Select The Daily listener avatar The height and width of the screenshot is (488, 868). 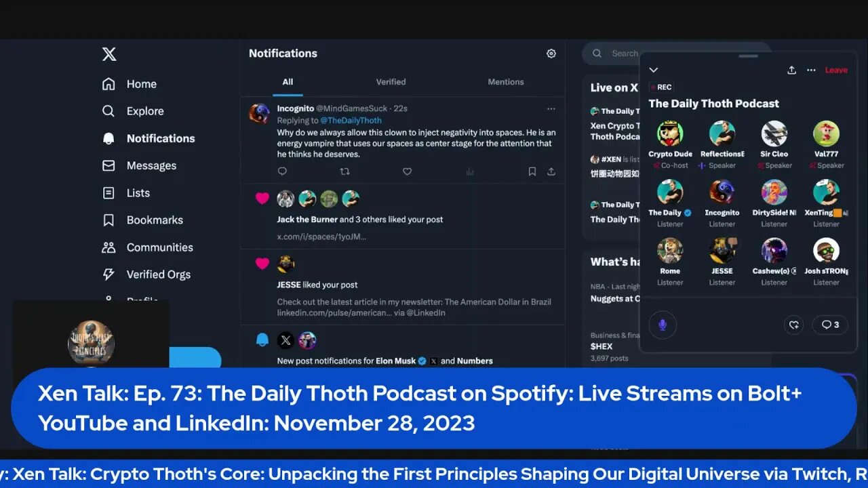coord(670,192)
